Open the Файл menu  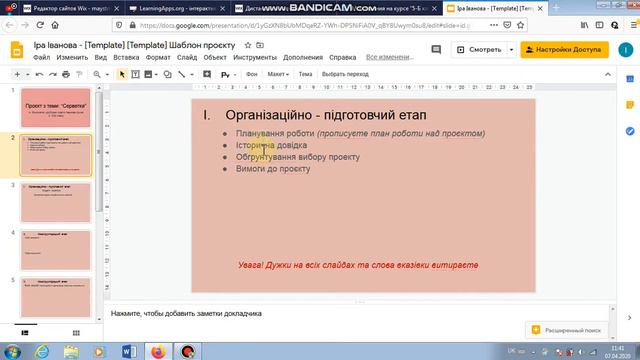pyautogui.click(x=42, y=58)
